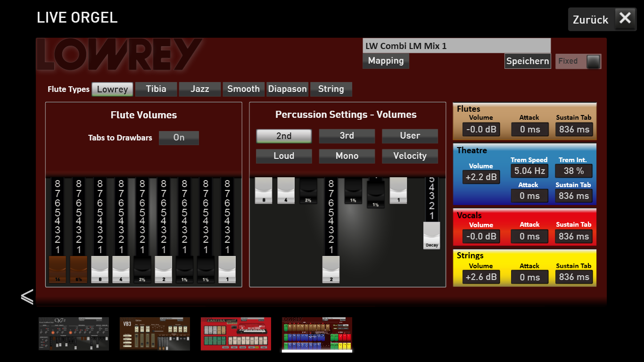Click the X icon next to Zurück

(625, 19)
